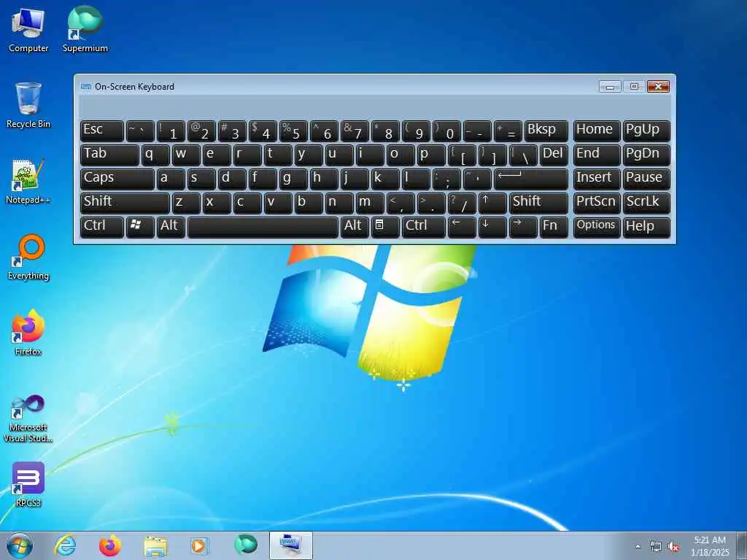The image size is (747, 560).
Task: Toggle the Caps lock key
Action: [x=117, y=179]
